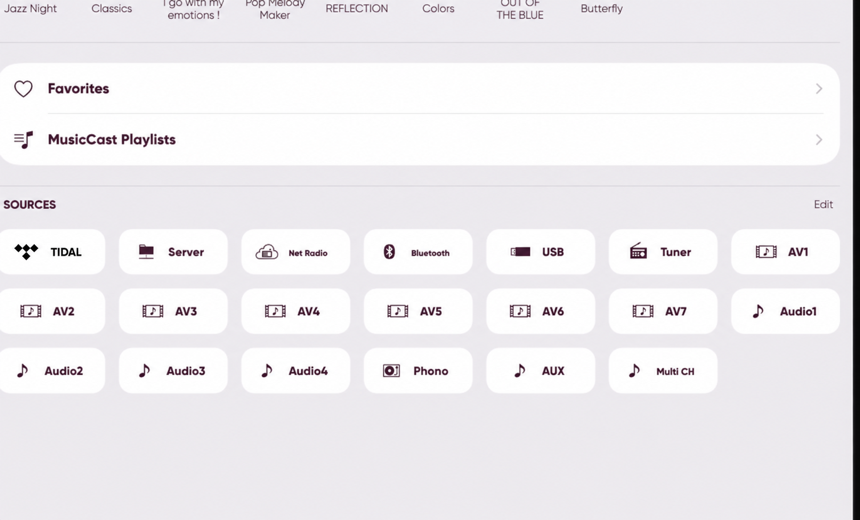Viewport: 860px width, 520px height.
Task: Expand the Favorites row chevron
Action: point(819,88)
